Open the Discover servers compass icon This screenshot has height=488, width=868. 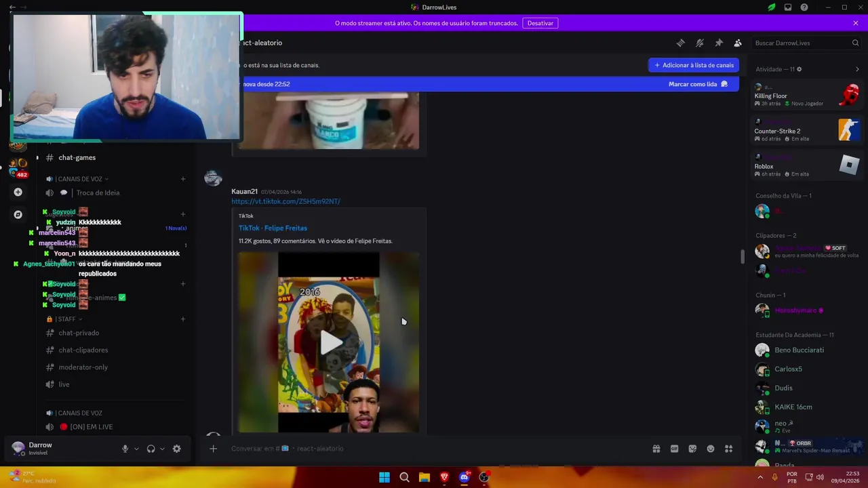(18, 214)
